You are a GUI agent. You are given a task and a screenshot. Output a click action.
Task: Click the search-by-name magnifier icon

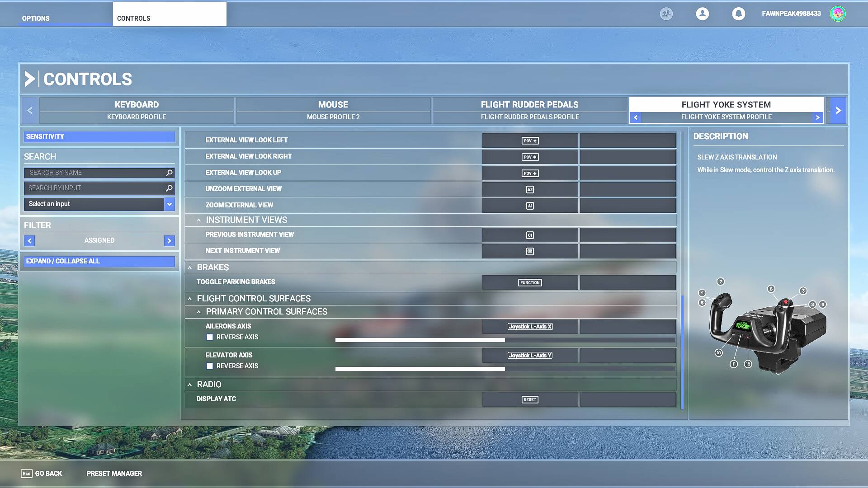pyautogui.click(x=169, y=173)
